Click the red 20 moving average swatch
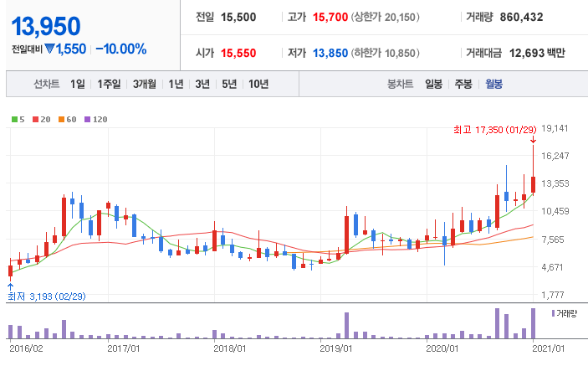The width and height of the screenshot is (588, 366). coord(36,120)
